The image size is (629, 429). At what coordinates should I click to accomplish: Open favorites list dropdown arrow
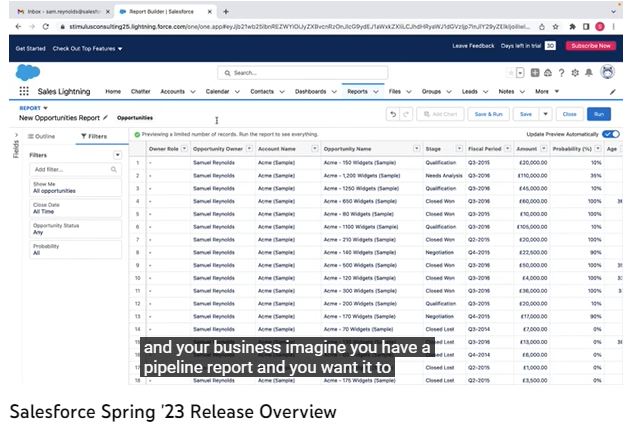click(x=520, y=73)
